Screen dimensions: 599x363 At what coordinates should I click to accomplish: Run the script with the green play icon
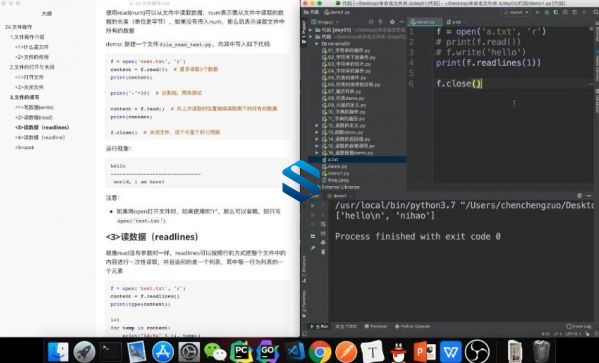(x=537, y=13)
